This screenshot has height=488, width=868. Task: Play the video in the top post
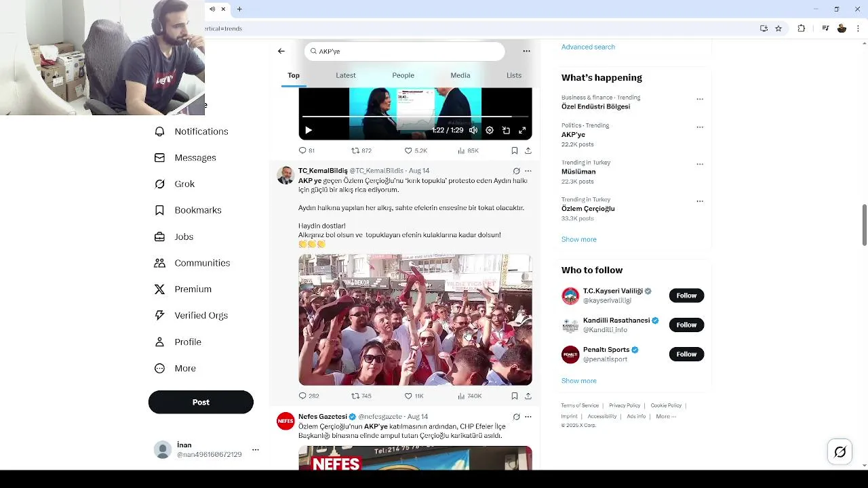308,130
